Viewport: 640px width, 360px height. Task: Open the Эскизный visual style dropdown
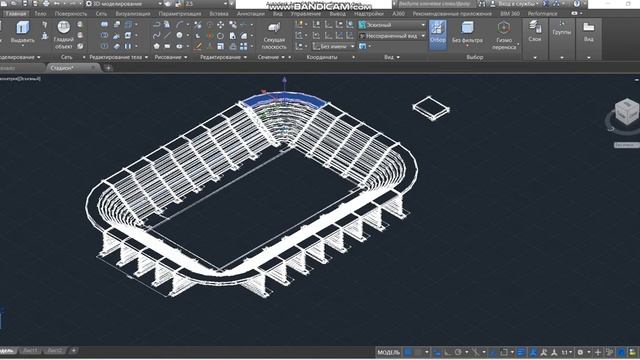point(392,25)
